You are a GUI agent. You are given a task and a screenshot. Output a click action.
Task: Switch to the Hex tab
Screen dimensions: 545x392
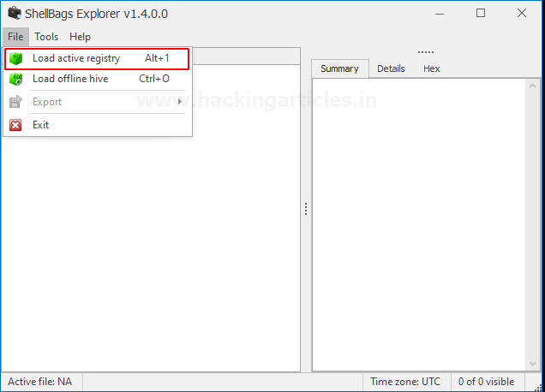coord(432,68)
